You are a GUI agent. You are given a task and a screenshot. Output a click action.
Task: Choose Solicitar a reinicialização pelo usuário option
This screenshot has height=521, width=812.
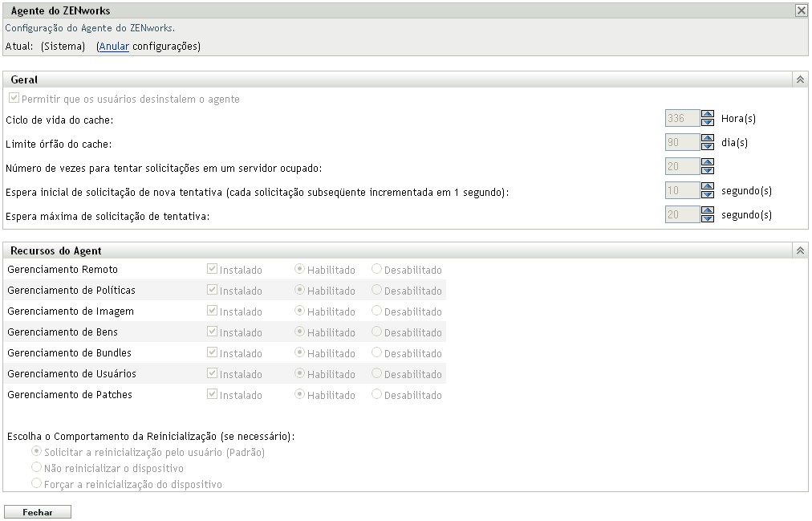36,451
